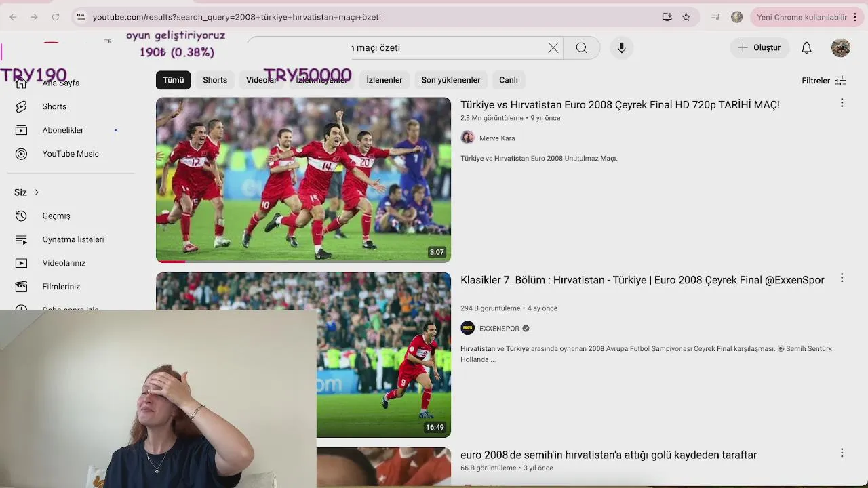
Task: Go forward with the browser forward arrow
Action: 34,17
